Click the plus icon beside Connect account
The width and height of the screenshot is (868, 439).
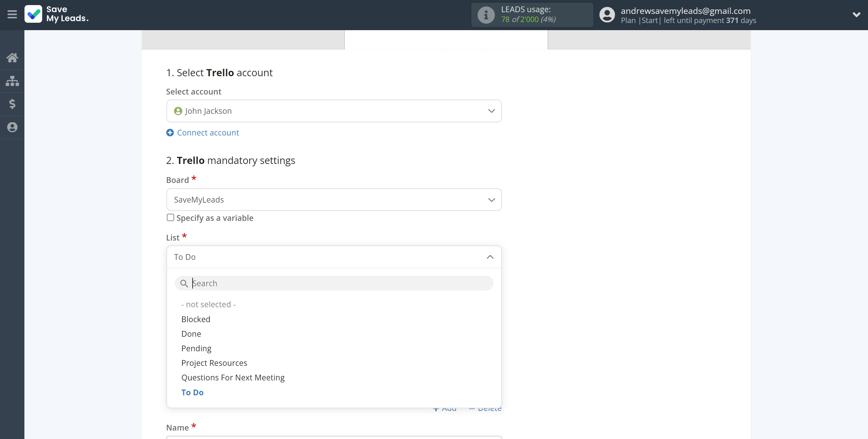tap(170, 133)
